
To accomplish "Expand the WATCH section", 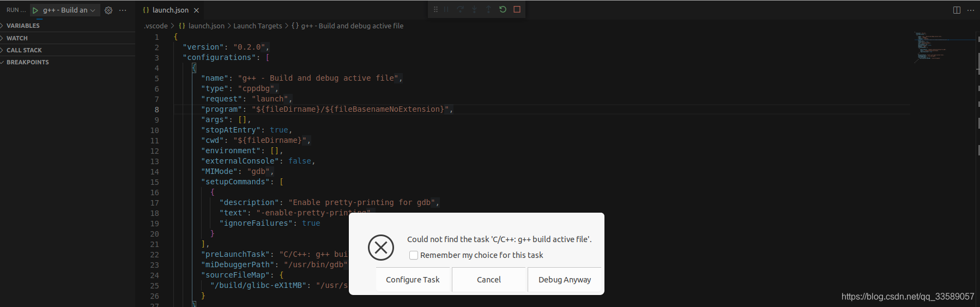I will [x=68, y=38].
